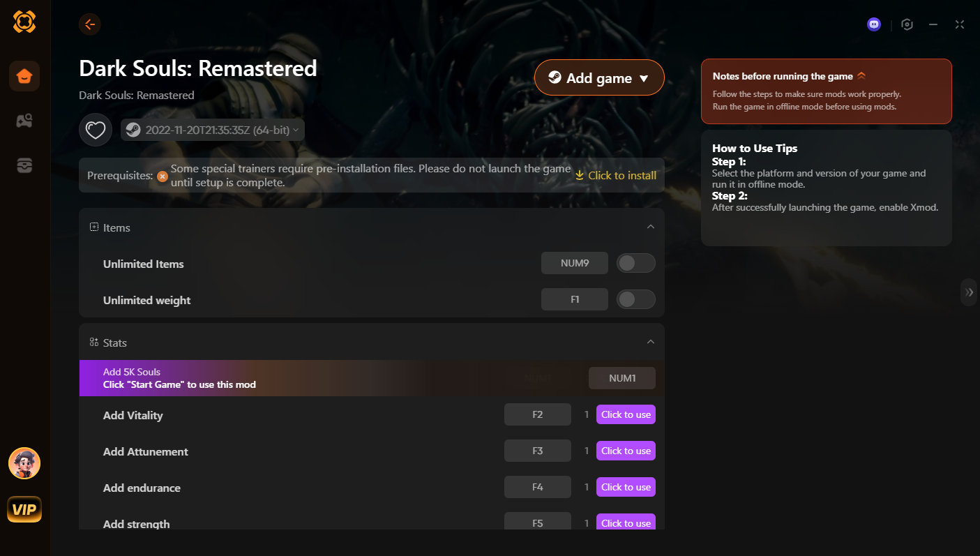Edit Add Vitality amount value 1

587,414
